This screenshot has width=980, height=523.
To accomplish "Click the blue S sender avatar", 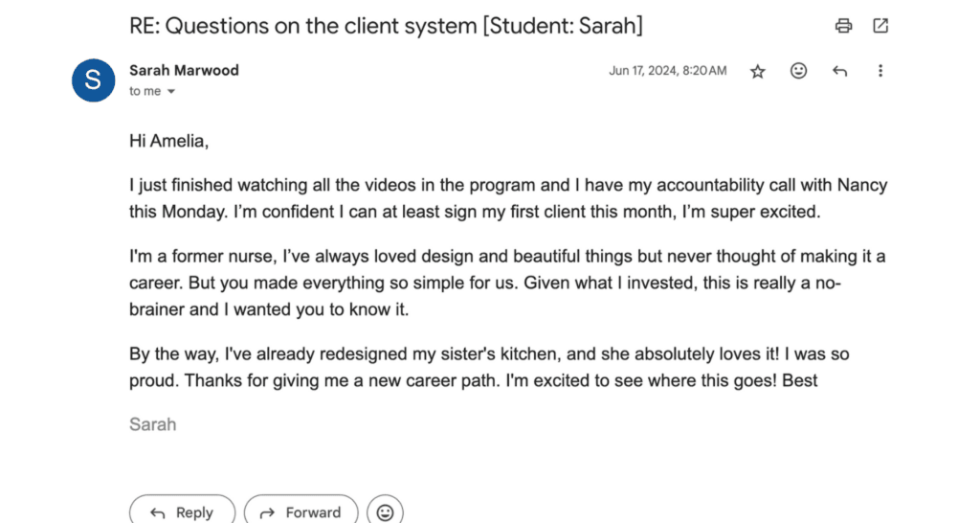I will coord(93,80).
